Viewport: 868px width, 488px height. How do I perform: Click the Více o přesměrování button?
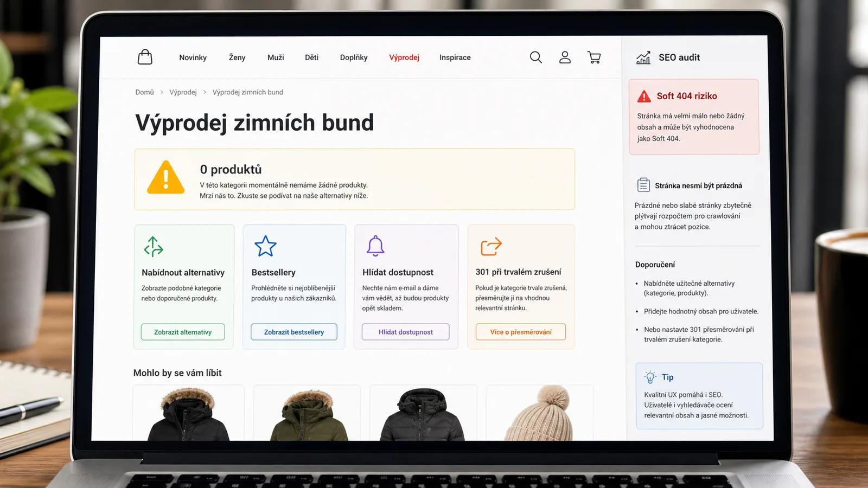[521, 332]
